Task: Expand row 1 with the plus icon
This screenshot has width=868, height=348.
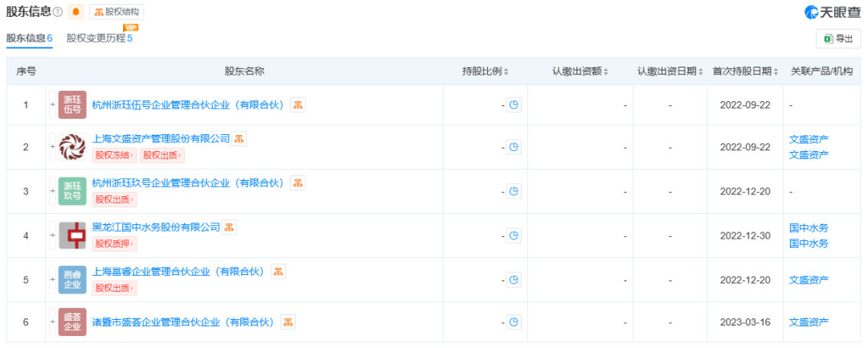Action: [x=52, y=105]
